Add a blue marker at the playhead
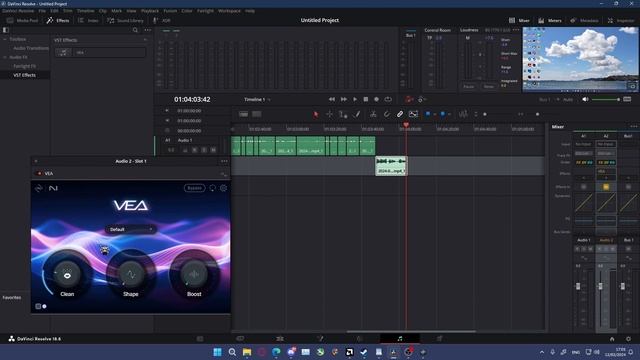 [442, 114]
